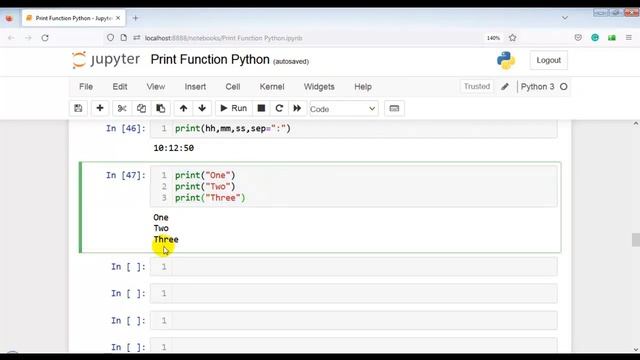Click the first empty code cell
Screen dimensions: 640x360
click(353, 267)
